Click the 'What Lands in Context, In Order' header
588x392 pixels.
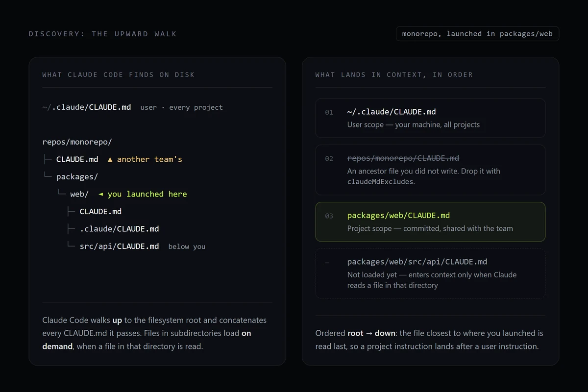coord(394,74)
